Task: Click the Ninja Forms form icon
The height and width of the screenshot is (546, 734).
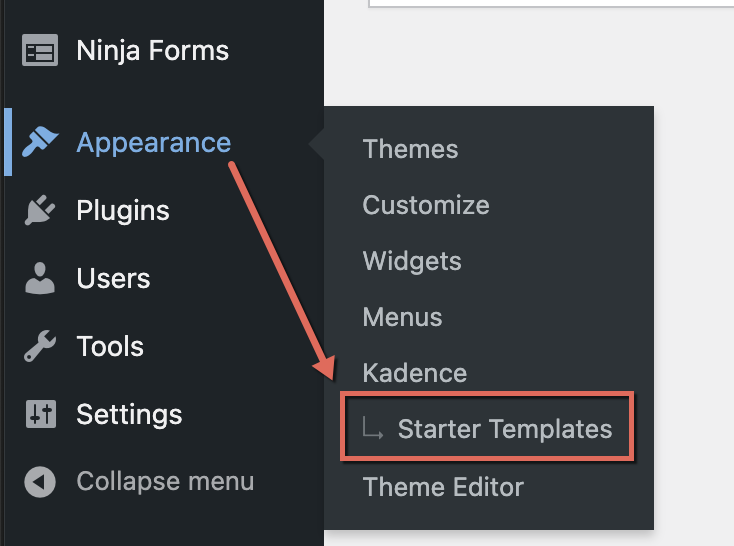Action: click(40, 51)
